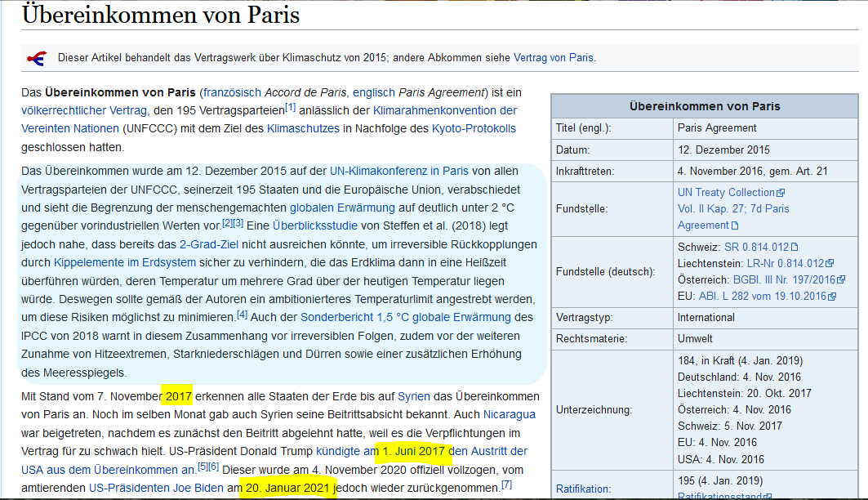The height and width of the screenshot is (500, 868).
Task: Follow the Ratifikation link in infobox
Action: pos(584,489)
